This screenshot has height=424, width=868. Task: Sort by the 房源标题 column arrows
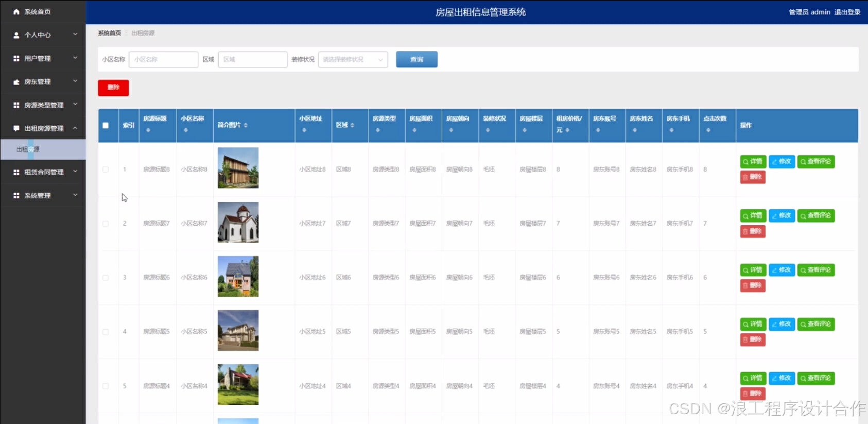[148, 130]
